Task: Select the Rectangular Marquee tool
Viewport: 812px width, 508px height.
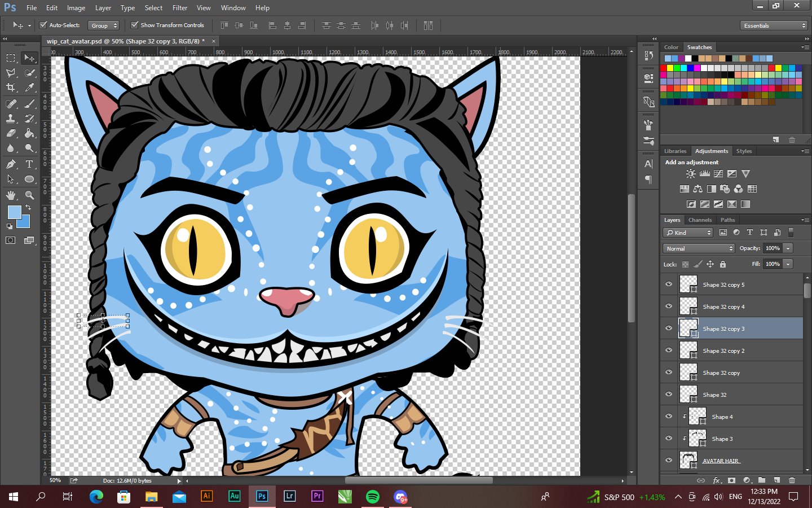Action: coord(11,58)
